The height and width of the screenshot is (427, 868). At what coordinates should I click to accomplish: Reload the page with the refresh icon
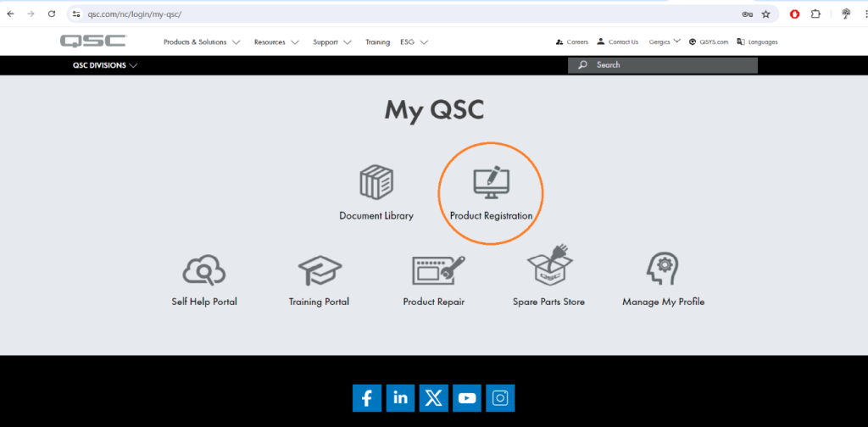[52, 14]
